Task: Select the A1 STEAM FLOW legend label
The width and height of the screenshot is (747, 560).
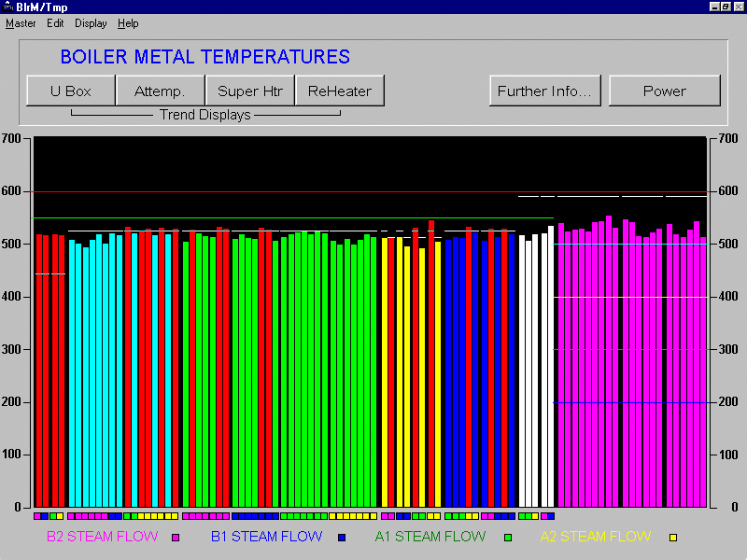Action: pyautogui.click(x=430, y=537)
